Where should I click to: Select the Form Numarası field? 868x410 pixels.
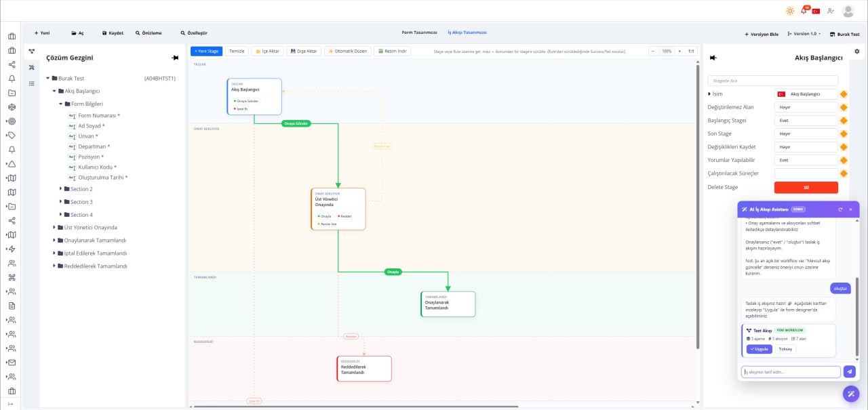coord(98,116)
